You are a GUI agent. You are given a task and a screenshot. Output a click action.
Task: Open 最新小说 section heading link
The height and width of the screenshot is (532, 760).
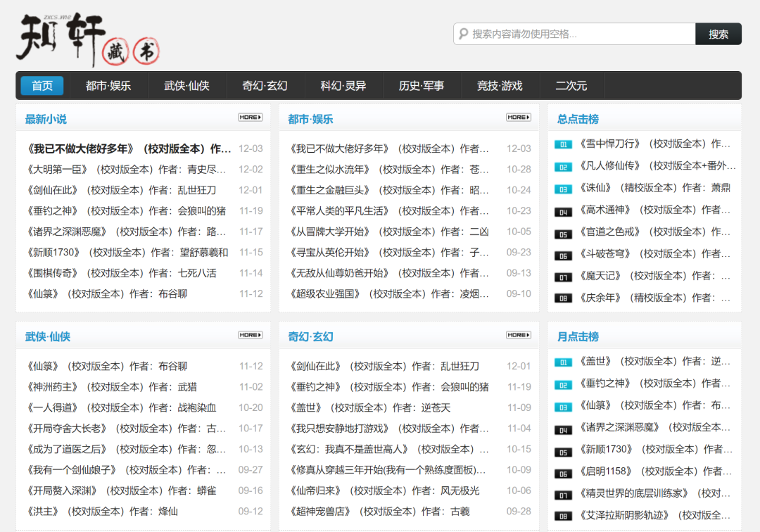point(46,119)
